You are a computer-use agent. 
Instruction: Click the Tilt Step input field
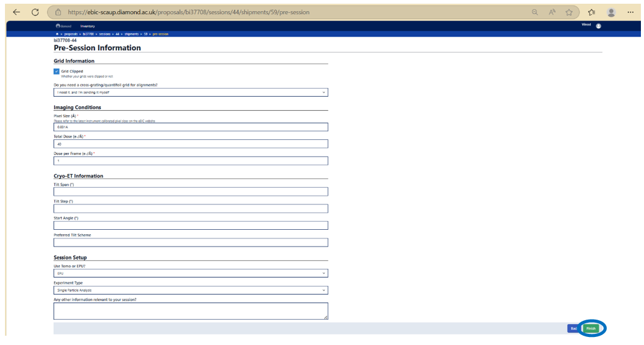(x=191, y=209)
